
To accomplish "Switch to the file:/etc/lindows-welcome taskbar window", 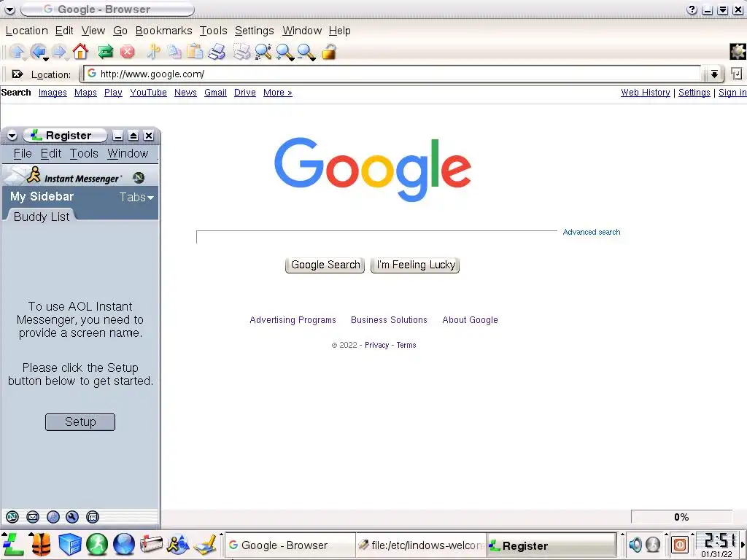I will point(421,545).
